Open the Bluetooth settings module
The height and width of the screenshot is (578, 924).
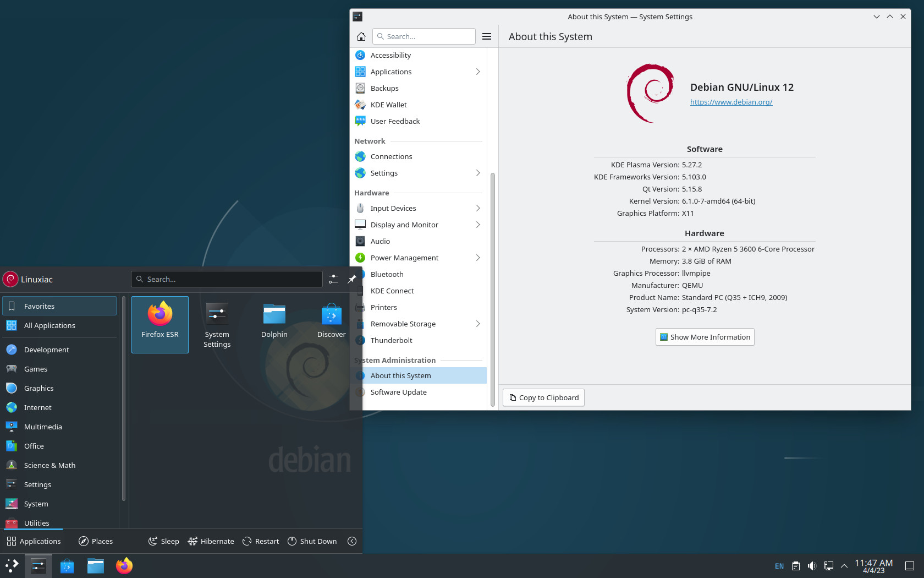387,274
